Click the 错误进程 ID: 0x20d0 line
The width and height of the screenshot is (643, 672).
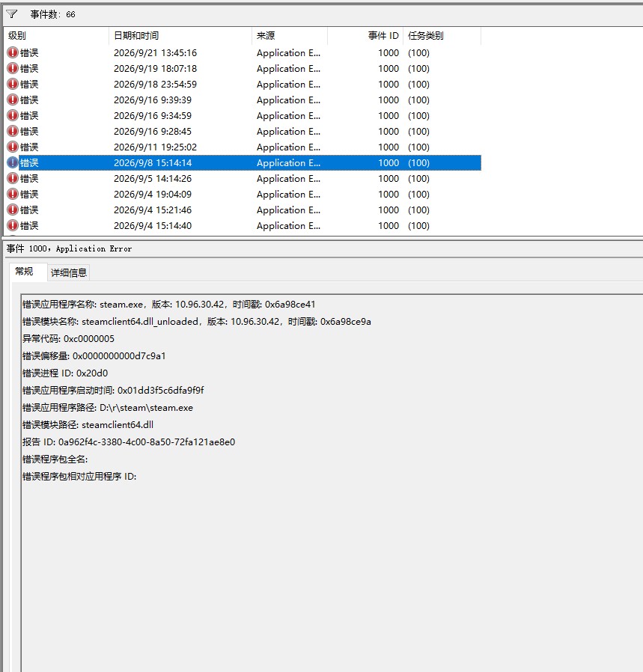pos(65,373)
